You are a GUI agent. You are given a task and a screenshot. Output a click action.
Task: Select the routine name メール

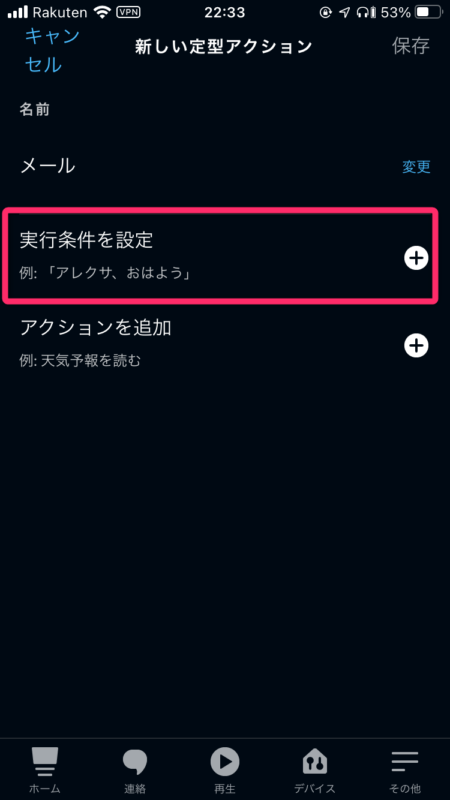point(47,166)
